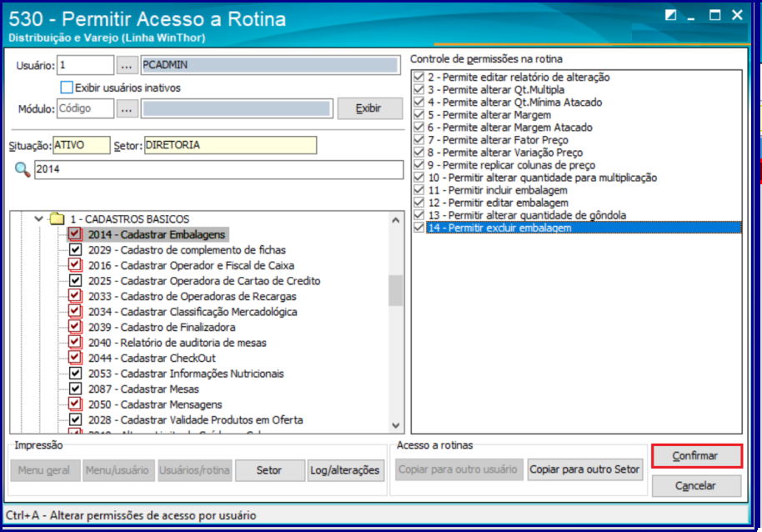762x532 pixels.
Task: Click the Módulo Código field
Action: click(86, 108)
